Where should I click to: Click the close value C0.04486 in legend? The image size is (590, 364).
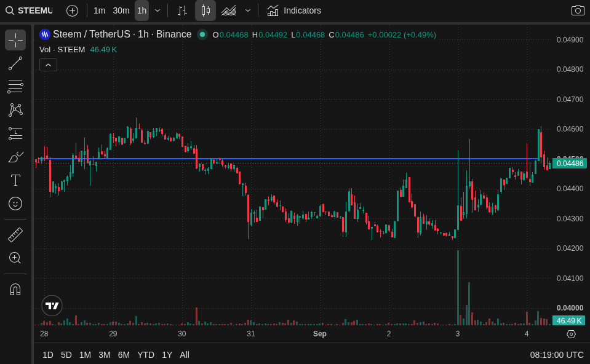pos(346,35)
